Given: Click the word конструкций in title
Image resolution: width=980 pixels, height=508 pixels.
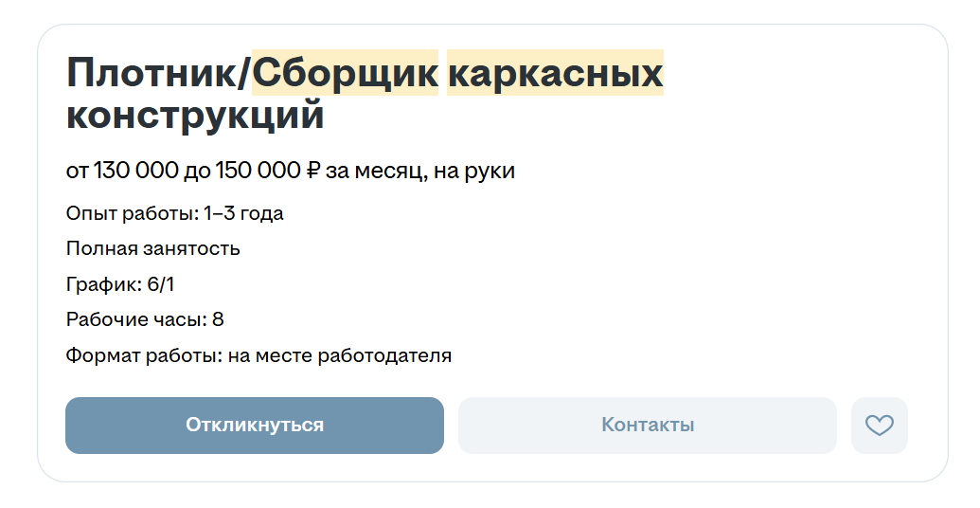Looking at the screenshot, I should (x=195, y=115).
